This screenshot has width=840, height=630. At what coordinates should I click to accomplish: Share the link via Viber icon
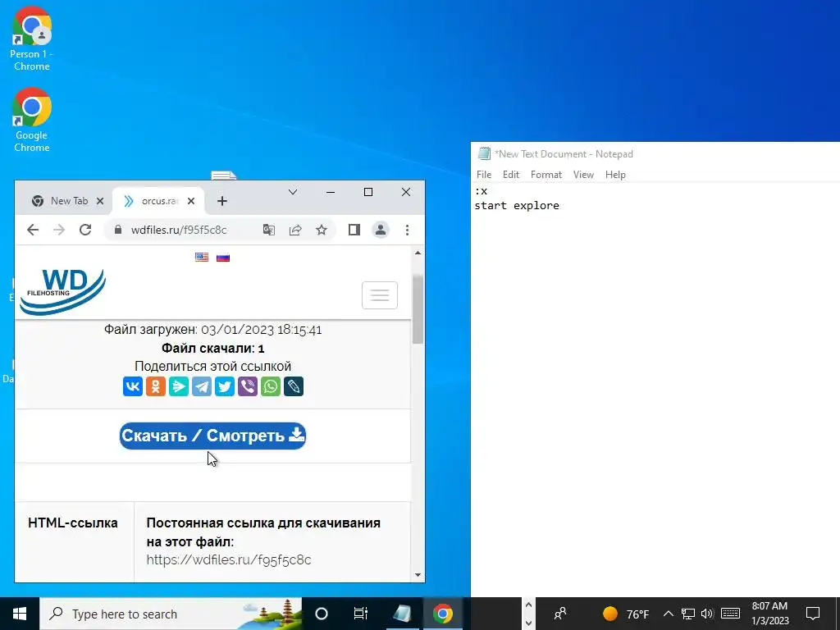248,386
